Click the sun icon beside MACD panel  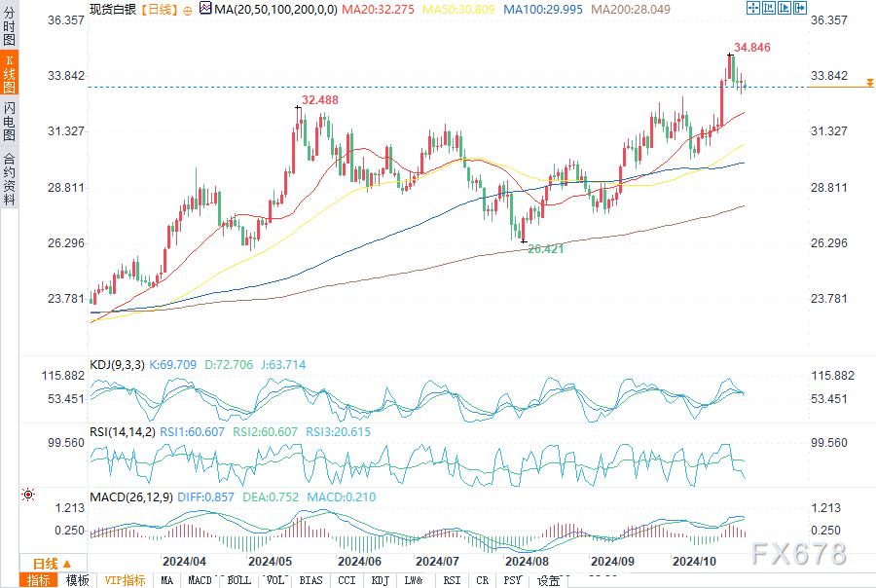point(29,496)
